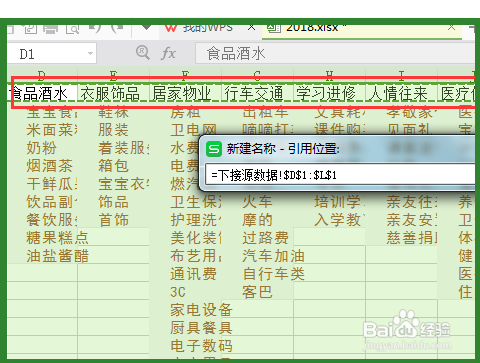Select the 饮品副 cell
480x363 pixels.
(x=42, y=202)
